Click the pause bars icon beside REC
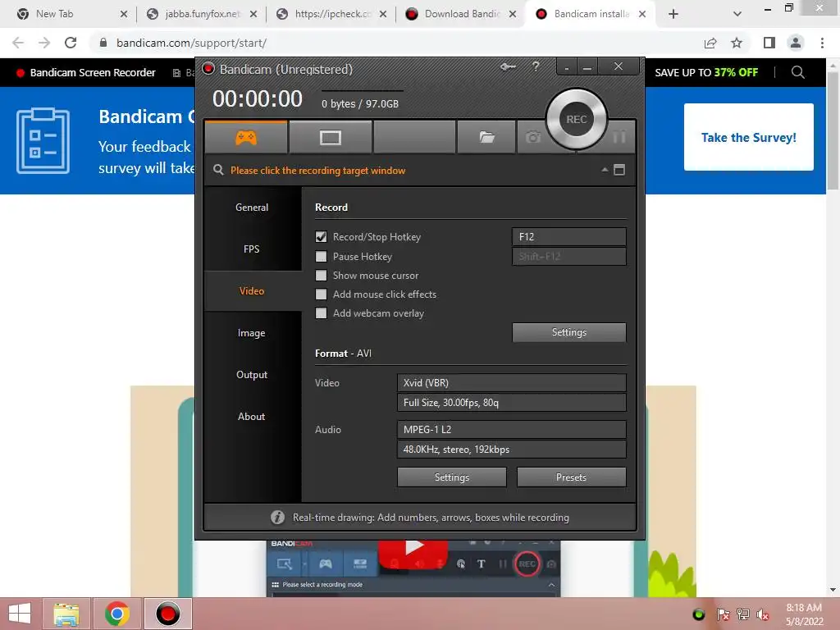The width and height of the screenshot is (840, 630). click(619, 138)
